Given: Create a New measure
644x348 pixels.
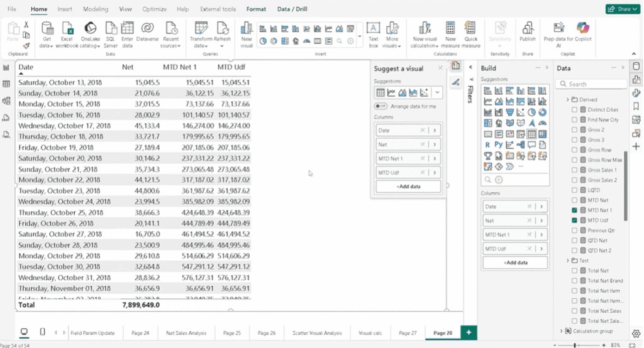Looking at the screenshot, I should tap(450, 35).
